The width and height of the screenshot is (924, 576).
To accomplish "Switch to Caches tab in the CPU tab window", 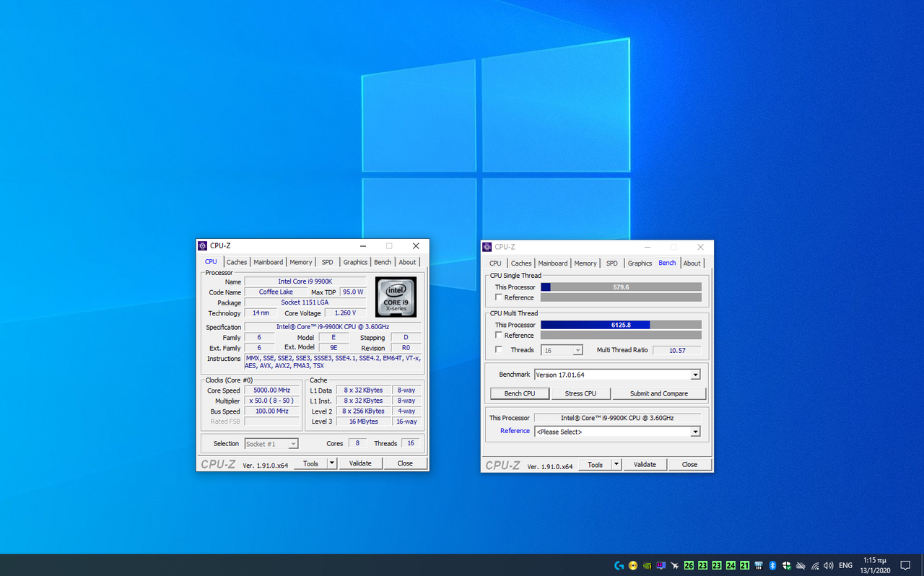I will (x=237, y=262).
